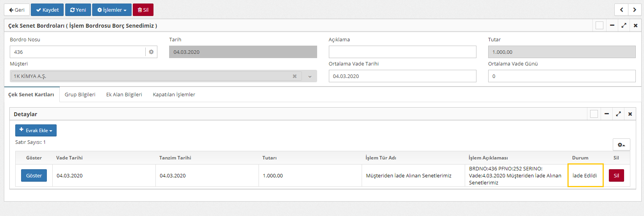Viewport: 644px width, 216px height.
Task: Click the Açıklama input field
Action: click(402, 52)
